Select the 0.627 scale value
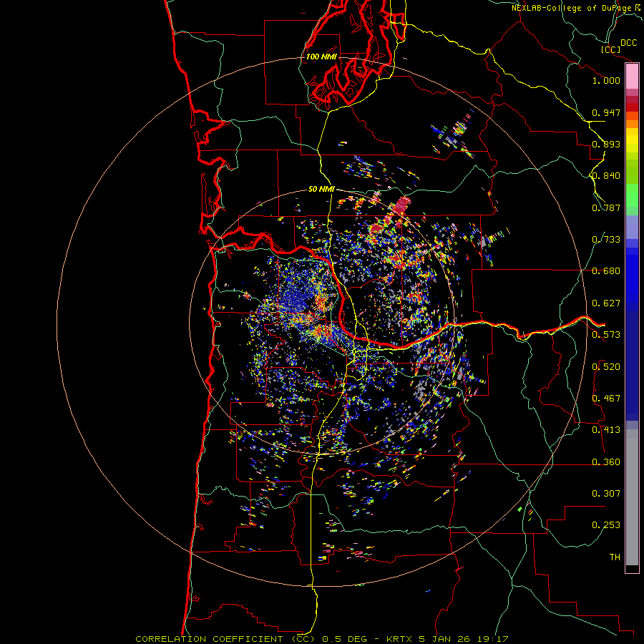Image resolution: width=644 pixels, height=644 pixels. 606,303
